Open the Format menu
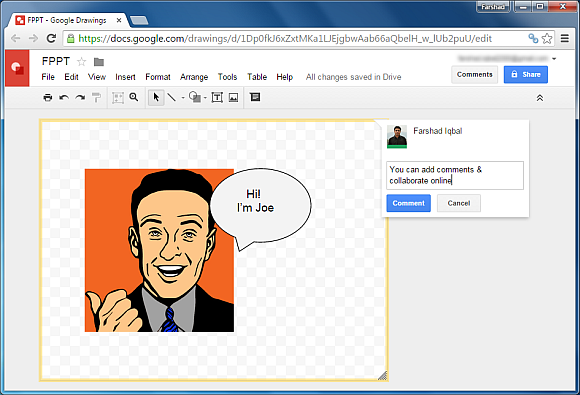The height and width of the screenshot is (395, 580). (158, 77)
